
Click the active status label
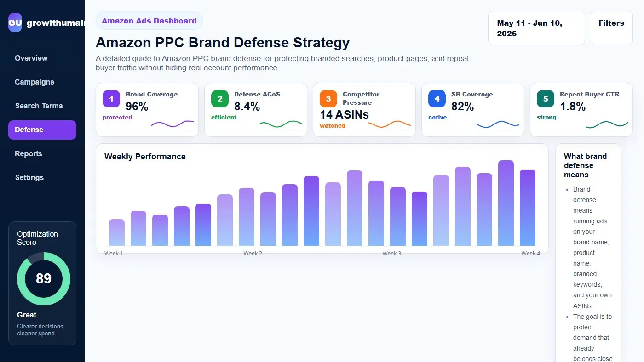click(x=437, y=118)
